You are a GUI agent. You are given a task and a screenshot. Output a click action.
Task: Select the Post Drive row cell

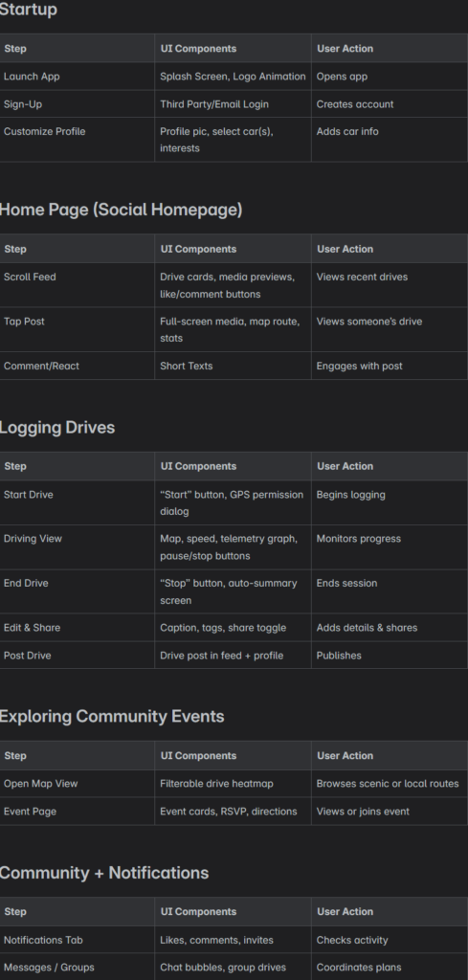(x=77, y=655)
